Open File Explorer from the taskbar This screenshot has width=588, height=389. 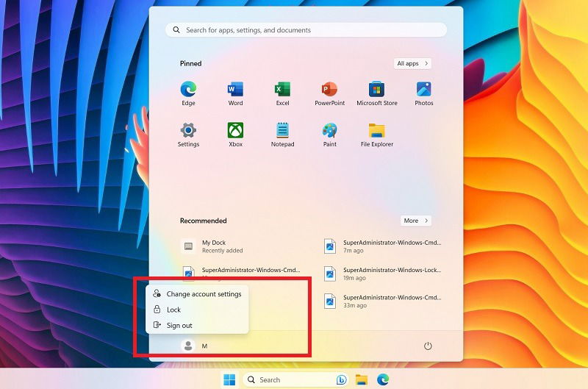coord(362,379)
